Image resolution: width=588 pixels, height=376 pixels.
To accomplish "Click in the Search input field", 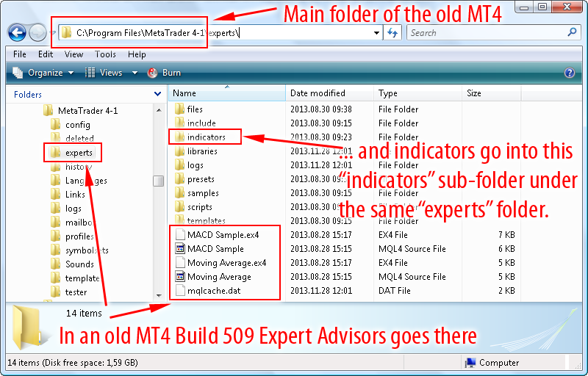I will [x=487, y=32].
